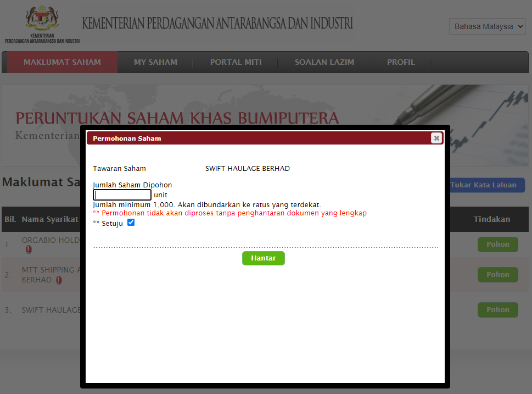532x394 pixels.
Task: Untick the Setuju checkbox
Action: coord(131,223)
